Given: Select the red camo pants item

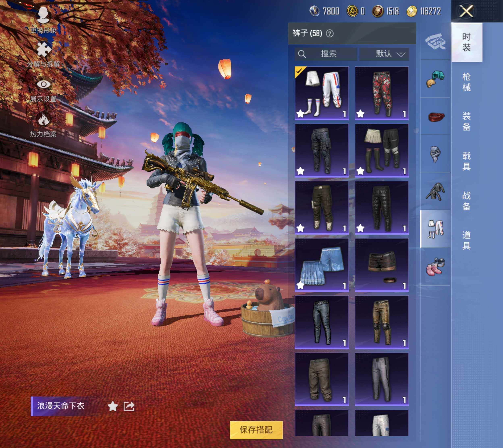Looking at the screenshot, I should coord(382,93).
